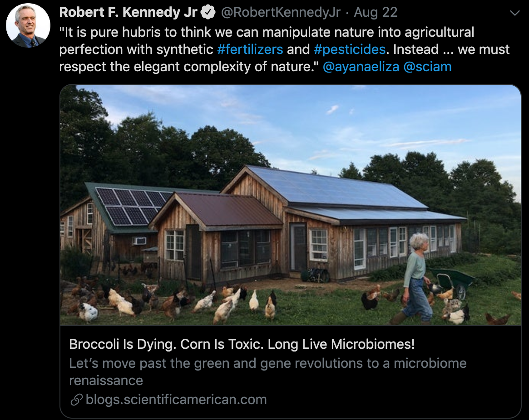
Task: Select the #fertilizers hashtag
Action: coord(250,49)
